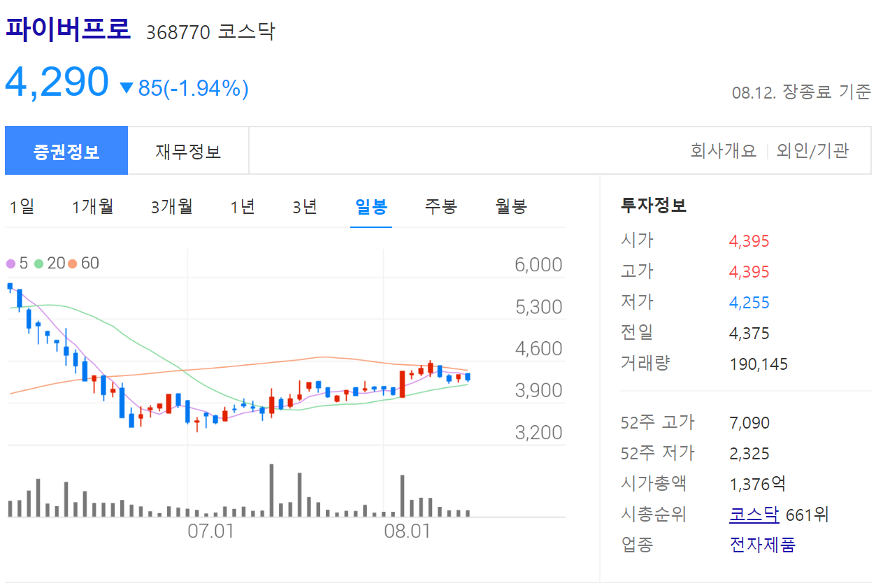Screen dimensions: 890x588
Task: Show the 3년 chart period
Action: pyautogui.click(x=305, y=206)
